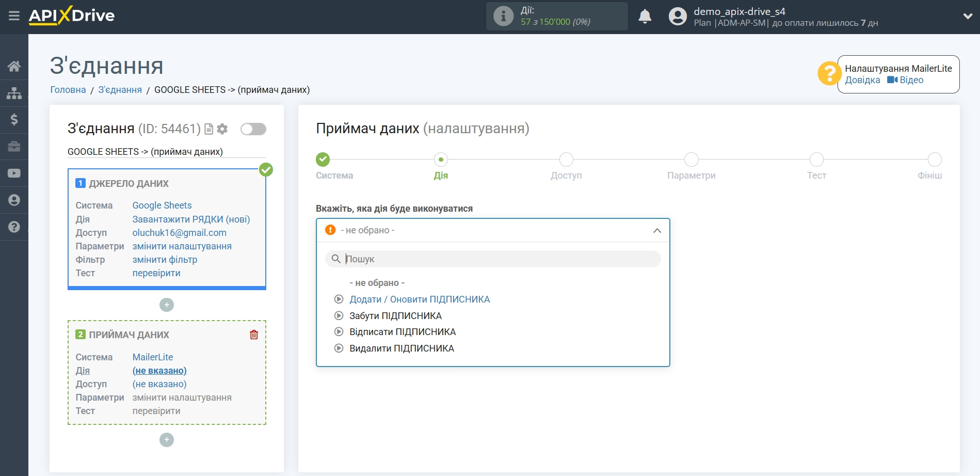The image size is (980, 476).
Task: Select Видалити ПІДПИСНИКА
Action: (x=401, y=348)
